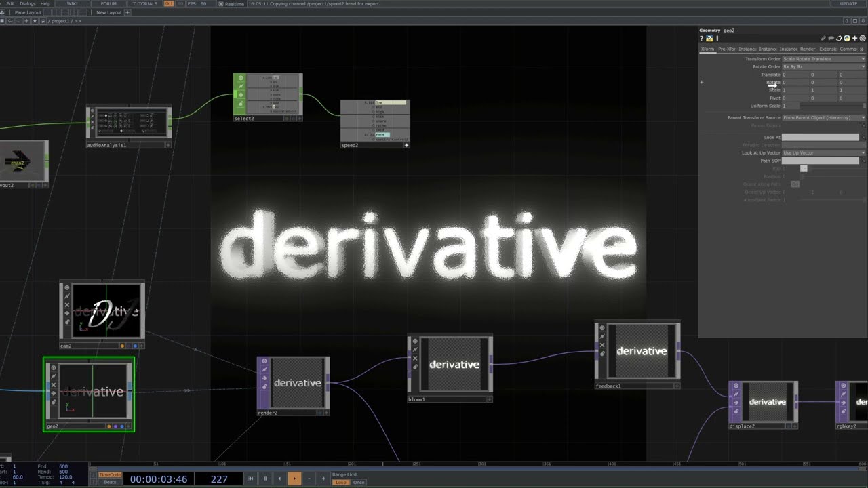This screenshot has width=868, height=488.
Task: Expand the Rotate parameter with plus sign
Action: [702, 82]
